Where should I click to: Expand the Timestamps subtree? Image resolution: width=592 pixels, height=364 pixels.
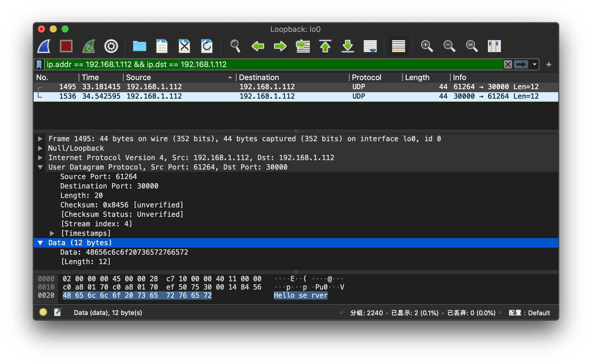52,233
